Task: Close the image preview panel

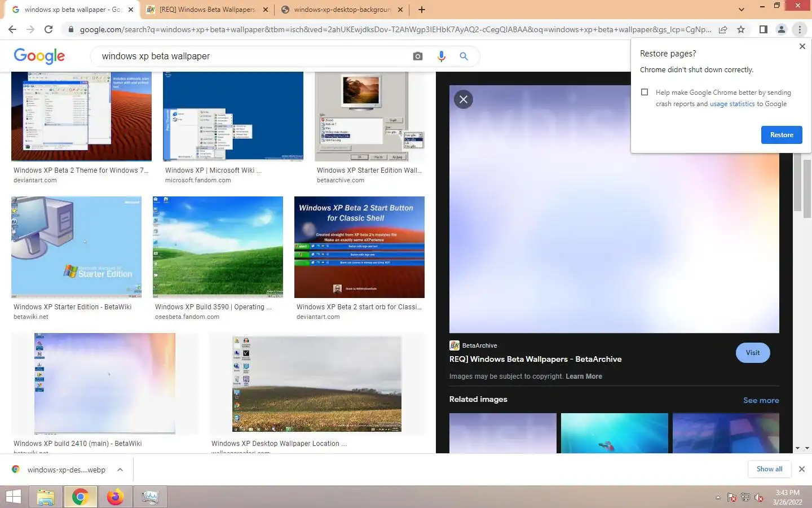Action: [x=464, y=99]
